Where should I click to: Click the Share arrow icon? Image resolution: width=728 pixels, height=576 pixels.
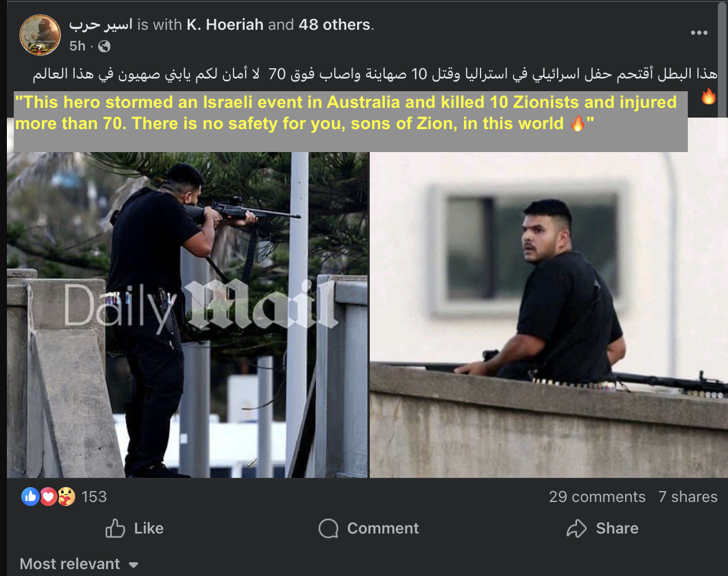[576, 528]
